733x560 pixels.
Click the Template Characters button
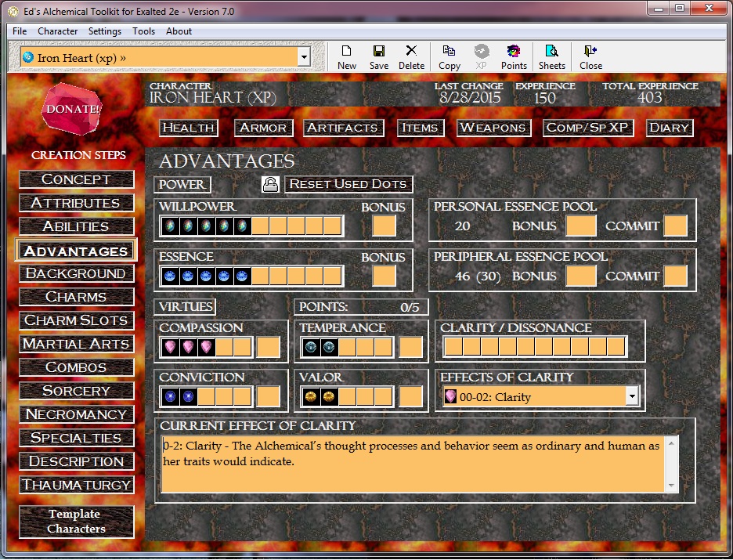click(76, 521)
